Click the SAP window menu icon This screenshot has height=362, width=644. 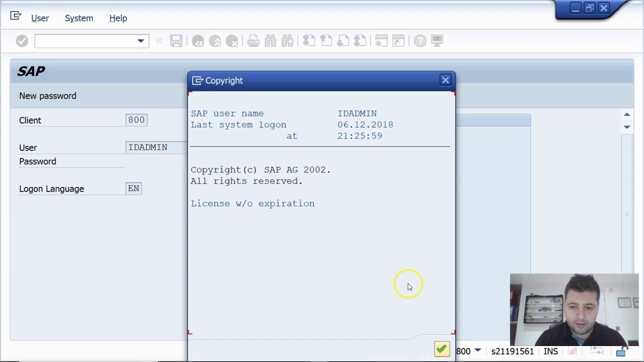pyautogui.click(x=16, y=16)
